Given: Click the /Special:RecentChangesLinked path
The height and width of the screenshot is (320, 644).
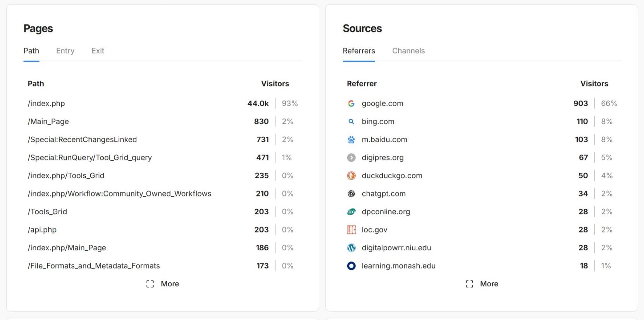Looking at the screenshot, I should (x=82, y=139).
